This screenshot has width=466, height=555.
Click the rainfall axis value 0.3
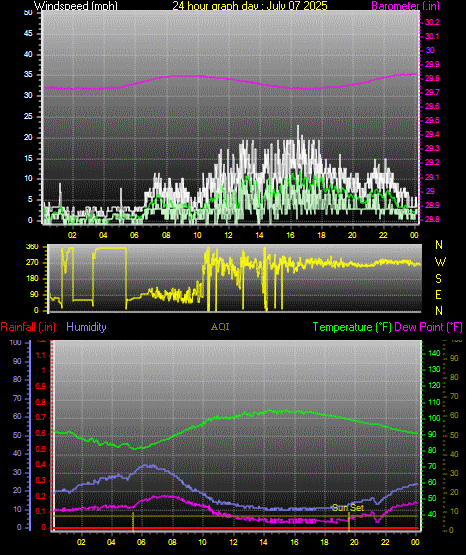point(41,480)
